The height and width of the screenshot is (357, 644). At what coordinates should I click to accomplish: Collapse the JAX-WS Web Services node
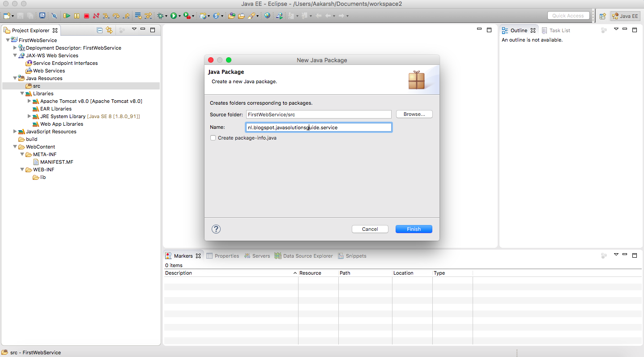[15, 55]
